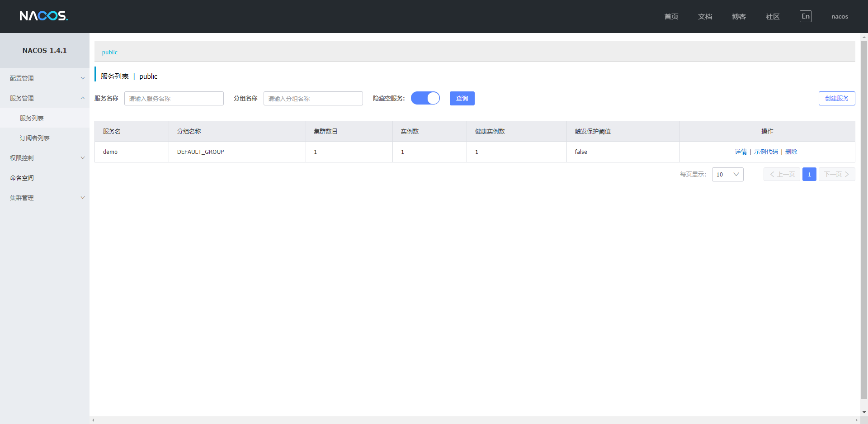Click the NACOS logo
Viewport: 868px width, 424px height.
point(44,16)
